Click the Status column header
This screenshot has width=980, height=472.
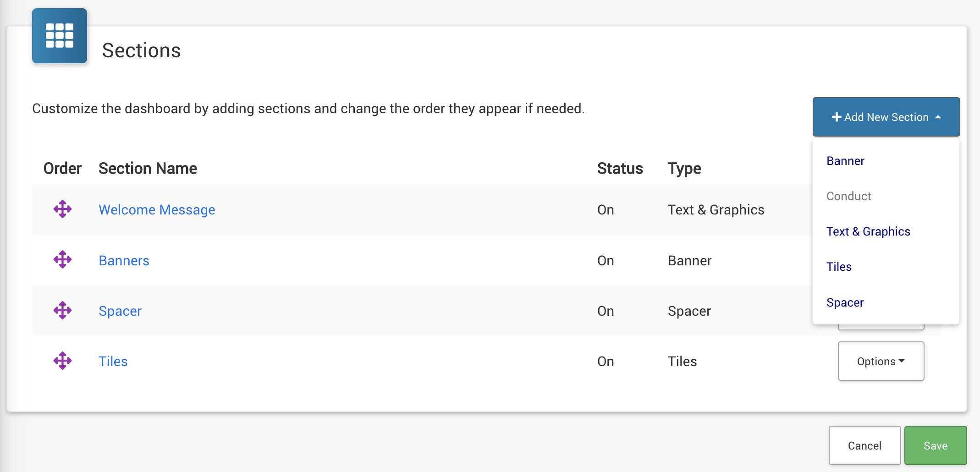(620, 169)
